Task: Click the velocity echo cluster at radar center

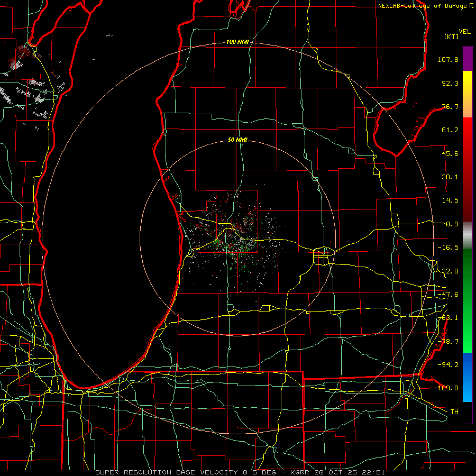Action: [x=234, y=239]
